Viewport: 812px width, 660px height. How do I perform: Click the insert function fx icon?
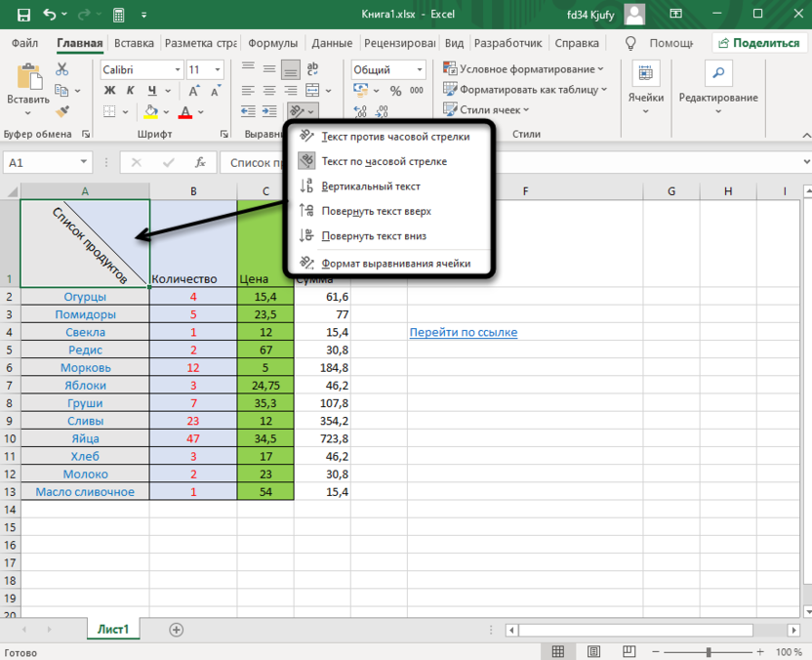200,163
